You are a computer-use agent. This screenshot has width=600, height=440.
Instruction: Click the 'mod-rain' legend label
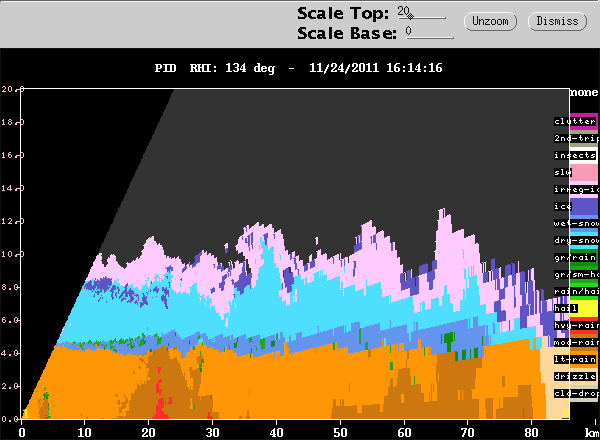point(576,342)
